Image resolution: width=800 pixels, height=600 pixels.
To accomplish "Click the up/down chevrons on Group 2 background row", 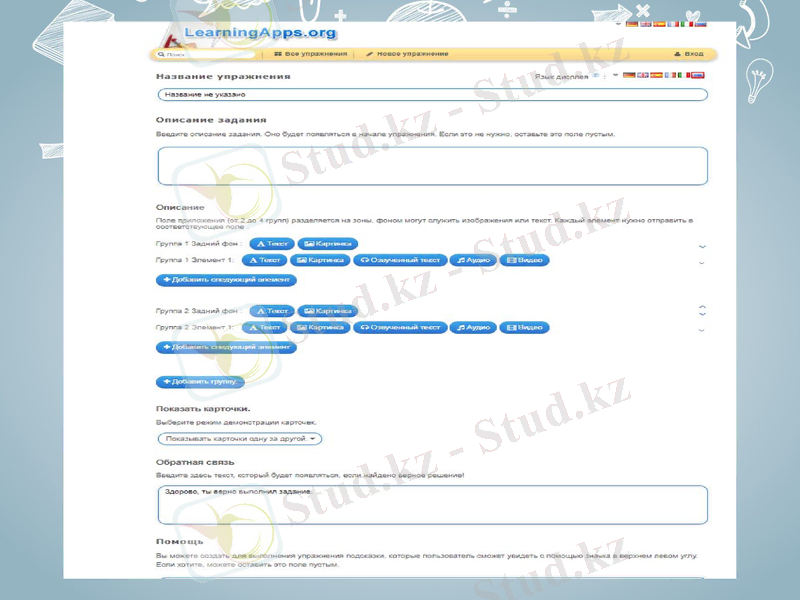I will (x=702, y=310).
